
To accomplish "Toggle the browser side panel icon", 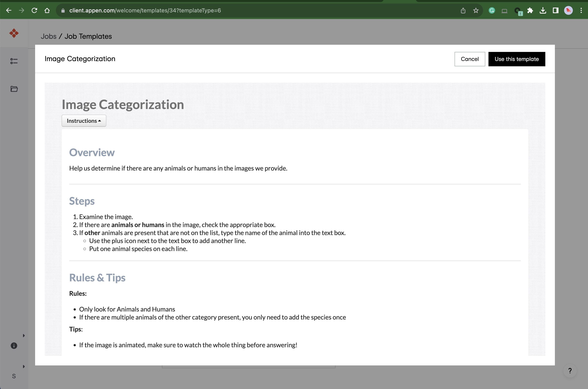I will 555,10.
